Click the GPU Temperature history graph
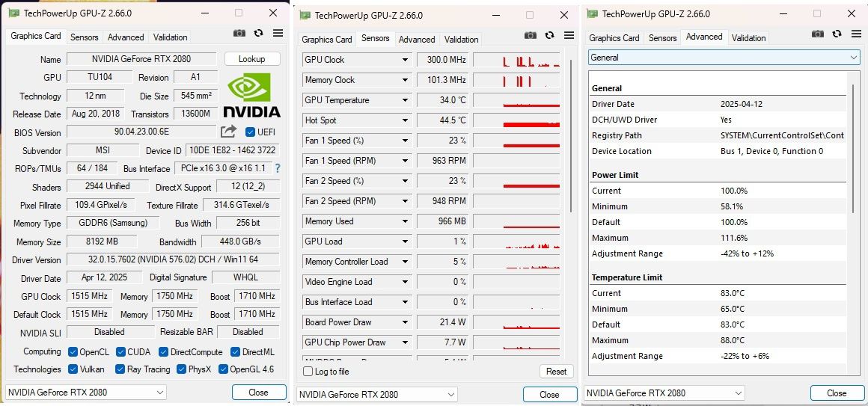 [x=516, y=101]
